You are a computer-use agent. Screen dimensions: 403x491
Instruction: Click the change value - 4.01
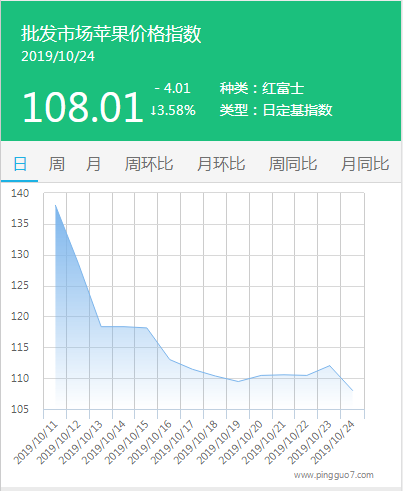tap(172, 88)
